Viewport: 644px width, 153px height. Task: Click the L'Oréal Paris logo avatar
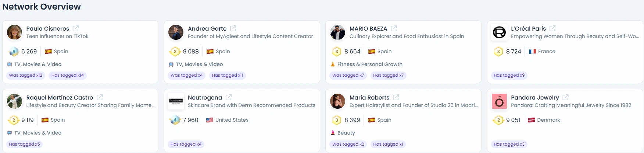[499, 32]
